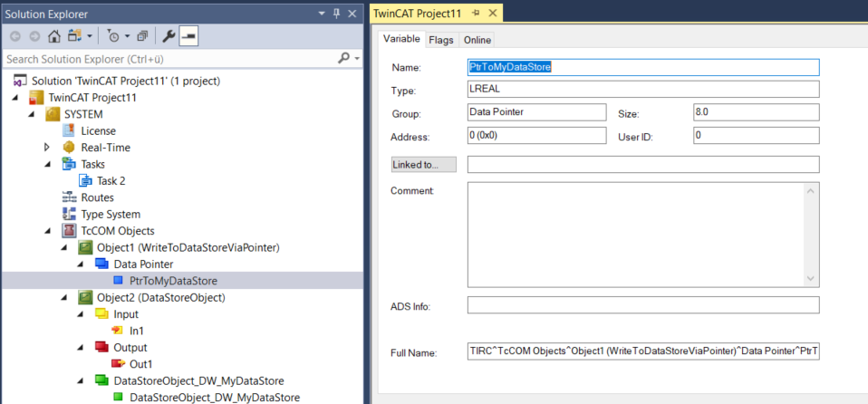The height and width of the screenshot is (404, 868).
Task: Toggle the Preview Selected Items icon
Action: click(x=188, y=36)
